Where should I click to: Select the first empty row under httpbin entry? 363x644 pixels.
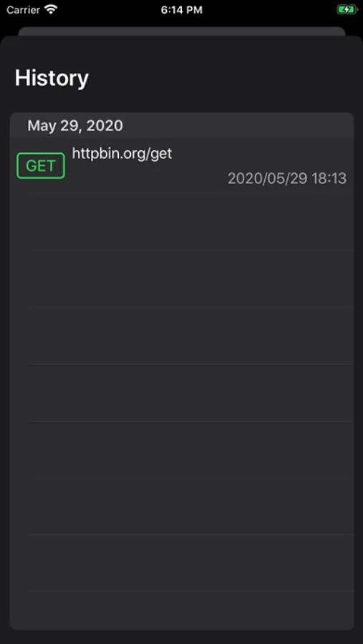182,221
